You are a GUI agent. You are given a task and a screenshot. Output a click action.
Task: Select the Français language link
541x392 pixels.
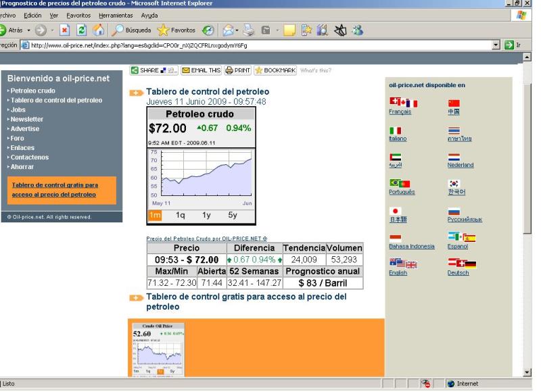click(400, 112)
